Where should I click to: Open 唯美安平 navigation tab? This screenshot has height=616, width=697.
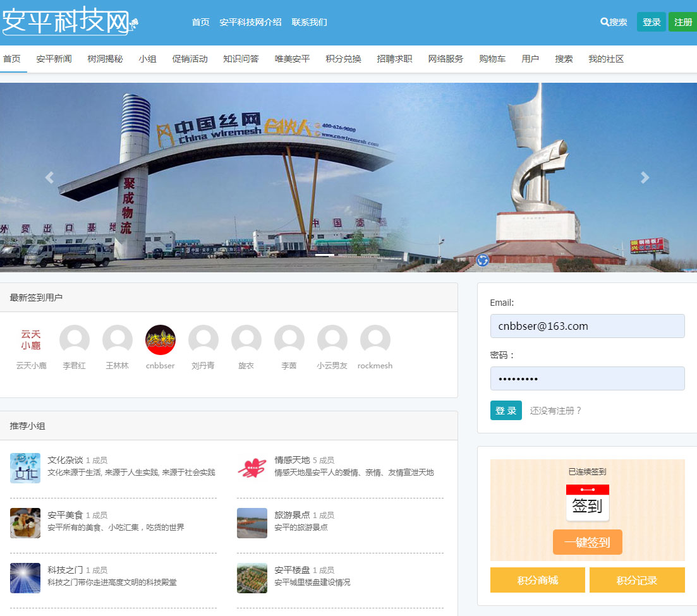tap(292, 59)
